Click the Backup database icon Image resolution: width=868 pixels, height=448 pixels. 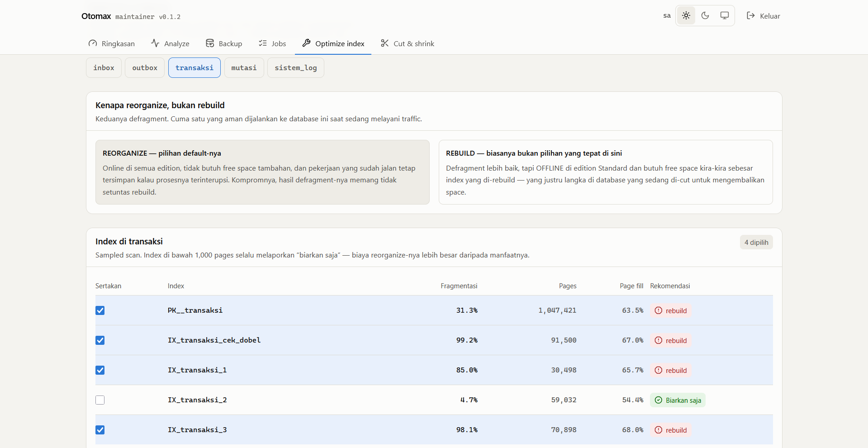click(x=210, y=43)
